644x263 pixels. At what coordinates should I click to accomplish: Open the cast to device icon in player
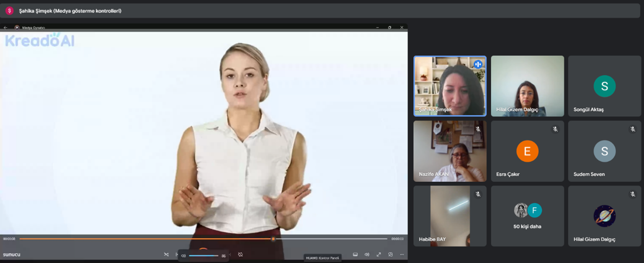coord(355,255)
